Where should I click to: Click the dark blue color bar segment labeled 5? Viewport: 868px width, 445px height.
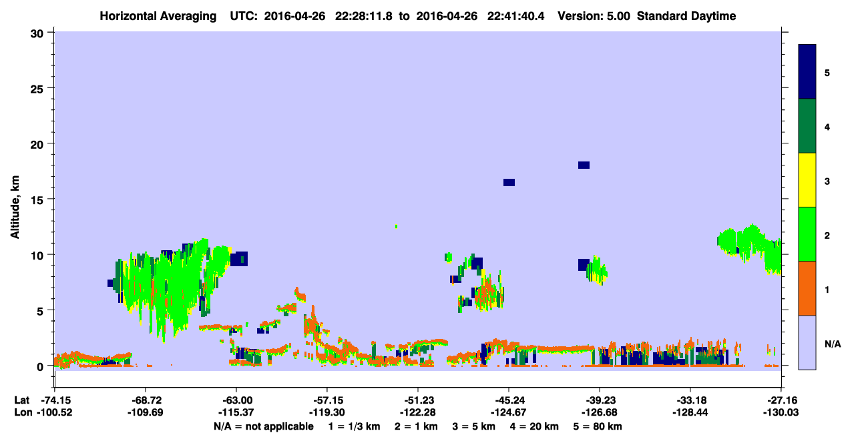pos(807,72)
